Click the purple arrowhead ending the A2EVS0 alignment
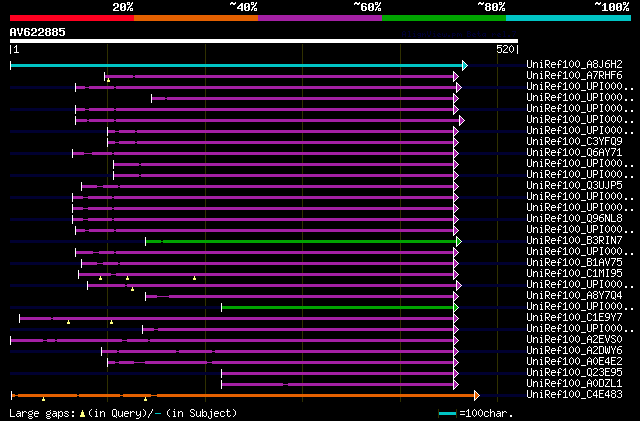Viewport: 640px width, 421px height. coord(456,341)
